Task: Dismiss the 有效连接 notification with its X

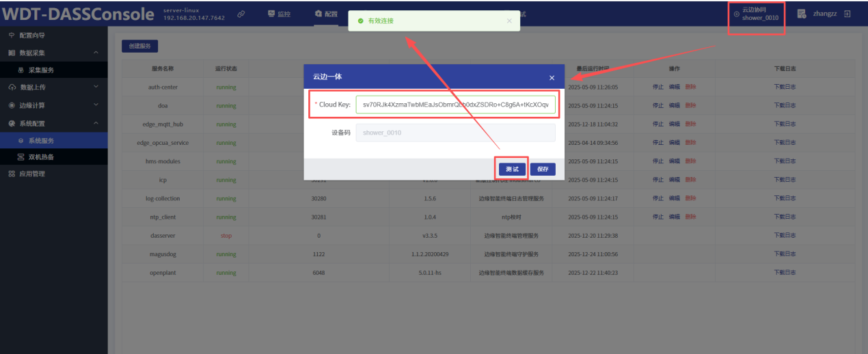Action: click(509, 21)
